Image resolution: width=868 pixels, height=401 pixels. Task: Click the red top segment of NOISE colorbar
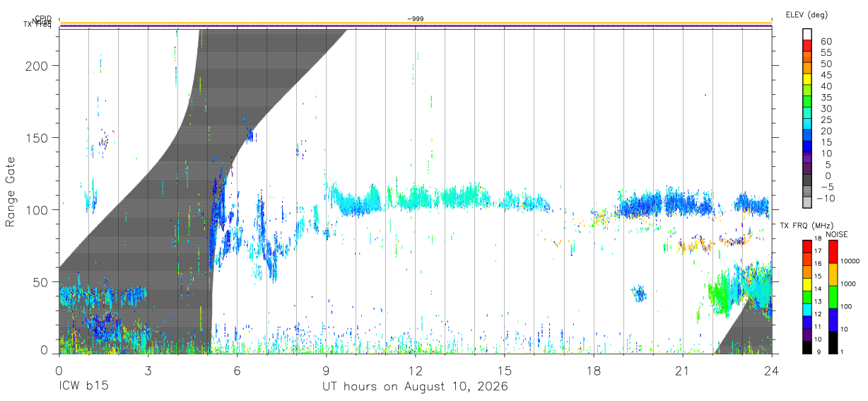pyautogui.click(x=833, y=252)
